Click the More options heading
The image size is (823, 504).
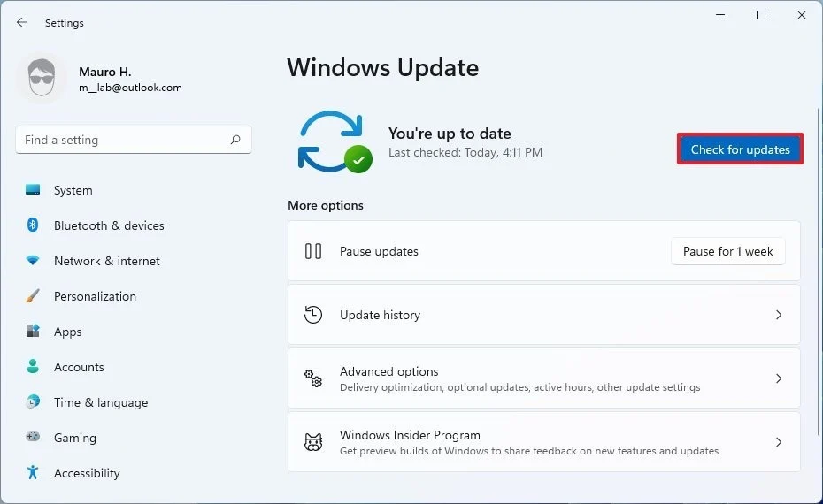(x=326, y=205)
